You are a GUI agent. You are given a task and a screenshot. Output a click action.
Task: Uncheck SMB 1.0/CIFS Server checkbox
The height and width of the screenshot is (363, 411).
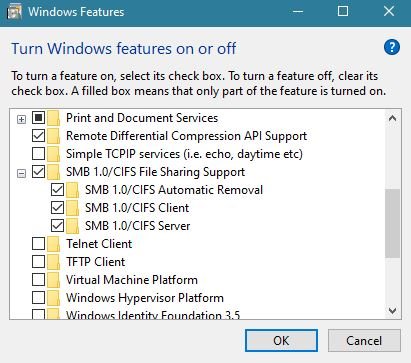[57, 226]
